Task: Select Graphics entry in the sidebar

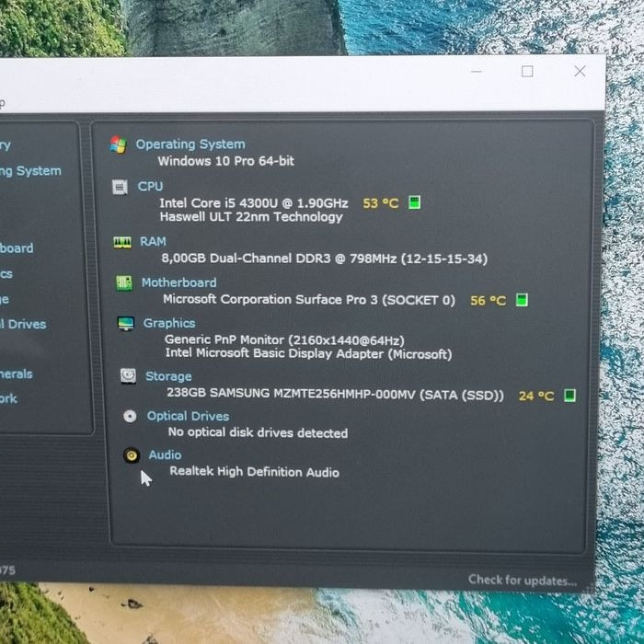Action: pos(6,273)
